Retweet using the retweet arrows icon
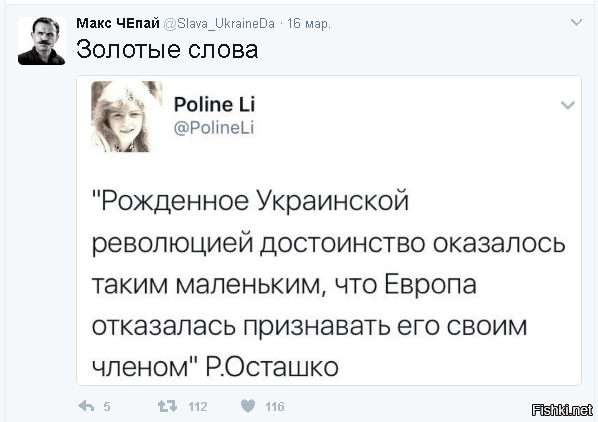 [167, 406]
